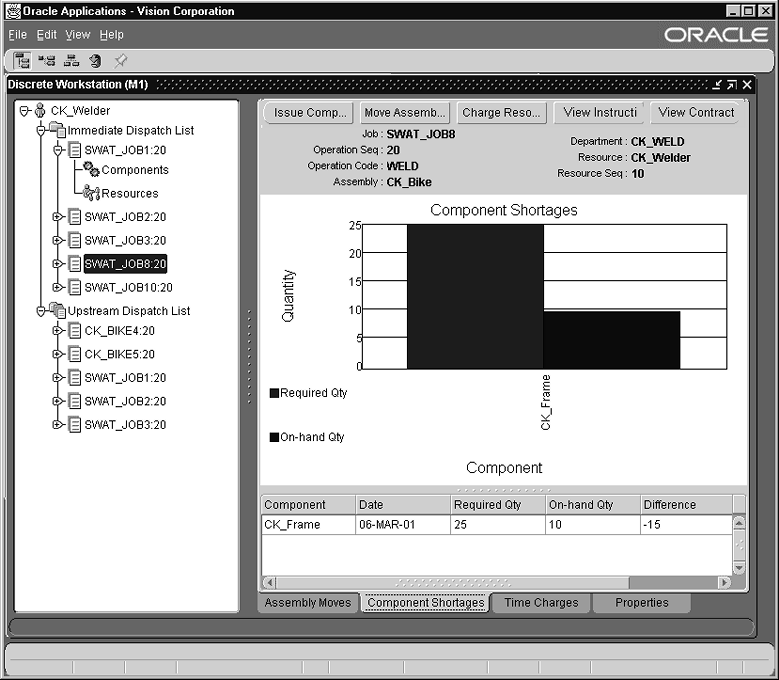The height and width of the screenshot is (680, 779).
Task: Collapse SWAT_JOB1:20 under Immediate Dispatch List
Action: pos(58,150)
